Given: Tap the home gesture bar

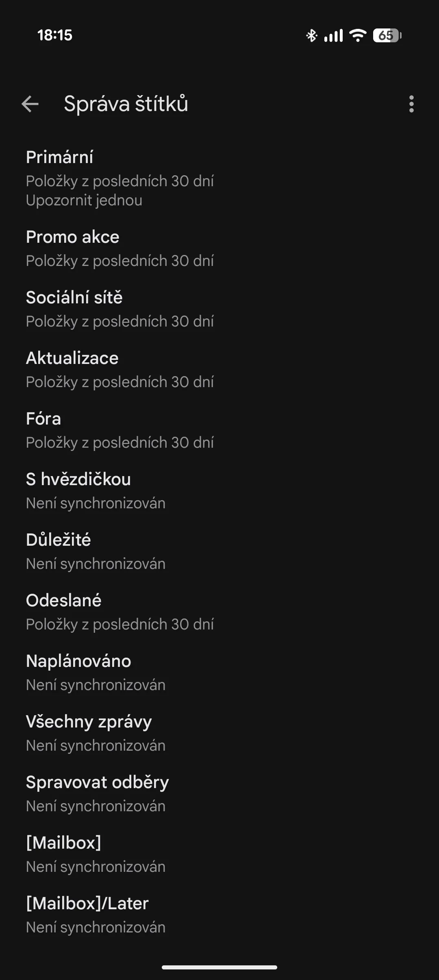Looking at the screenshot, I should (x=219, y=967).
